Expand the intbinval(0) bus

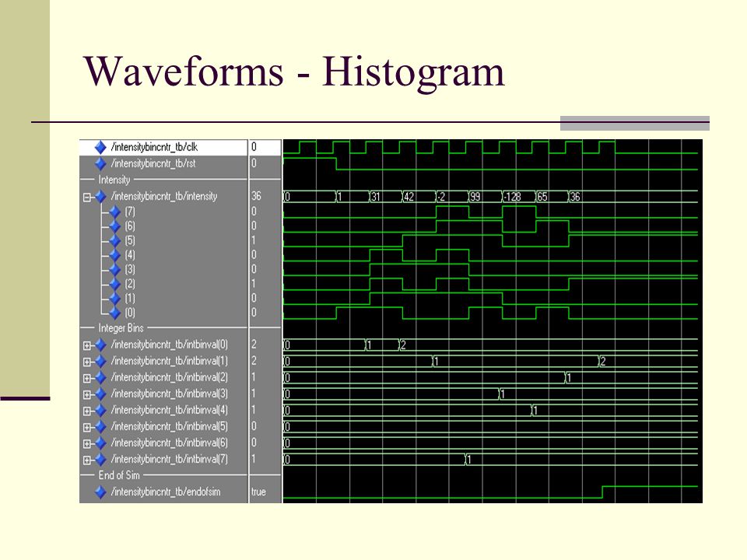[86, 345]
